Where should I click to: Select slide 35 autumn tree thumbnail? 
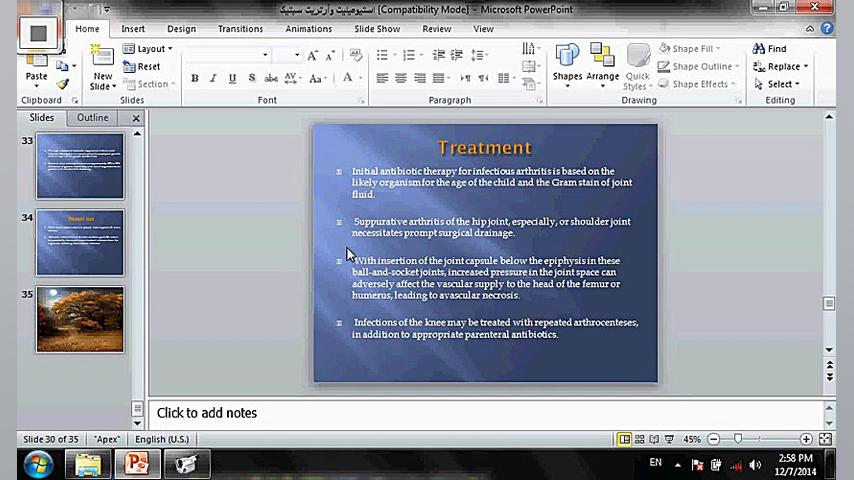coord(80,319)
